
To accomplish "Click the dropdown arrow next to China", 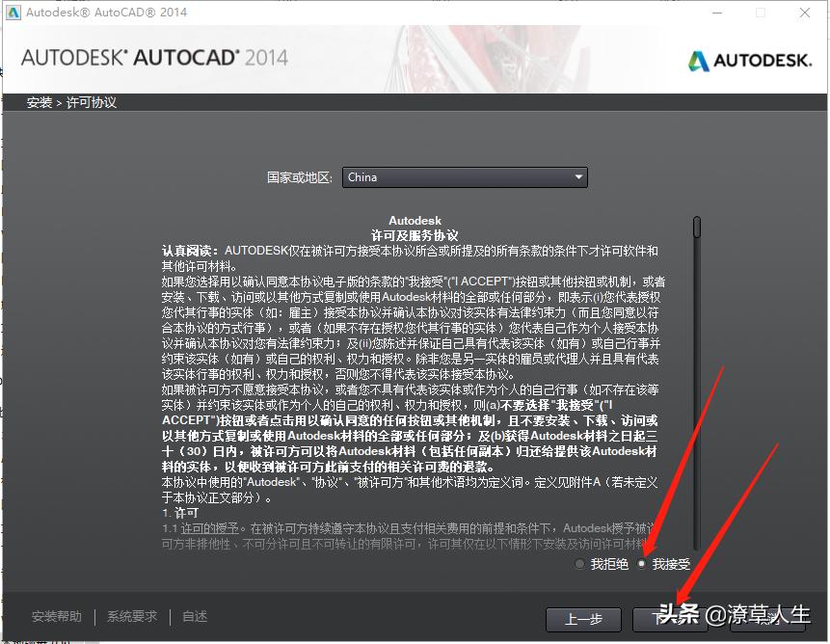I will point(579,177).
